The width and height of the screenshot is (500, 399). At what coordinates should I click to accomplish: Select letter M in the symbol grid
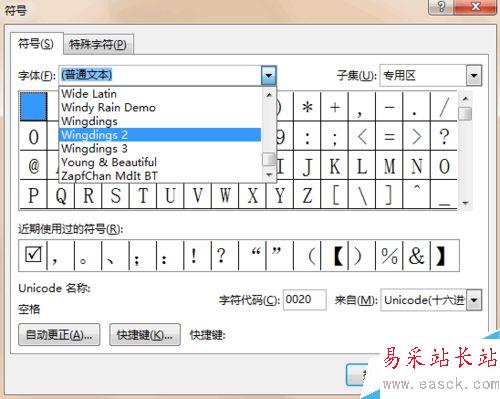[389, 166]
